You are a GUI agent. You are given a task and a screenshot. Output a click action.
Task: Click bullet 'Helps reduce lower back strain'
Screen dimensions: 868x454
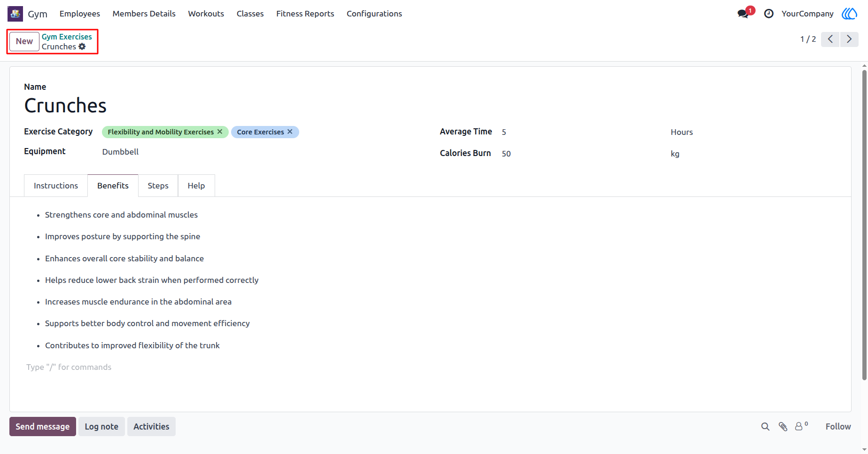pos(152,280)
